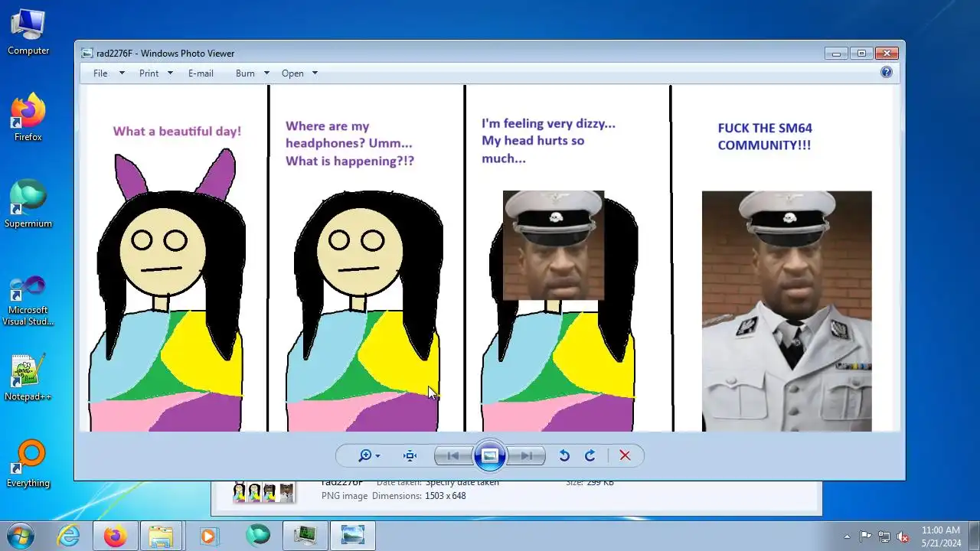Image resolution: width=980 pixels, height=551 pixels.
Task: Expand the Burn dropdown arrow
Action: tap(266, 73)
